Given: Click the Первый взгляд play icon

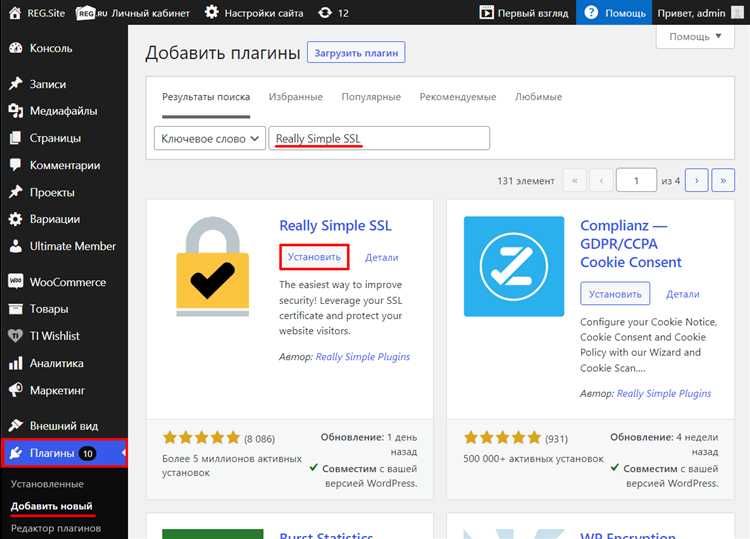Looking at the screenshot, I should coord(486,13).
